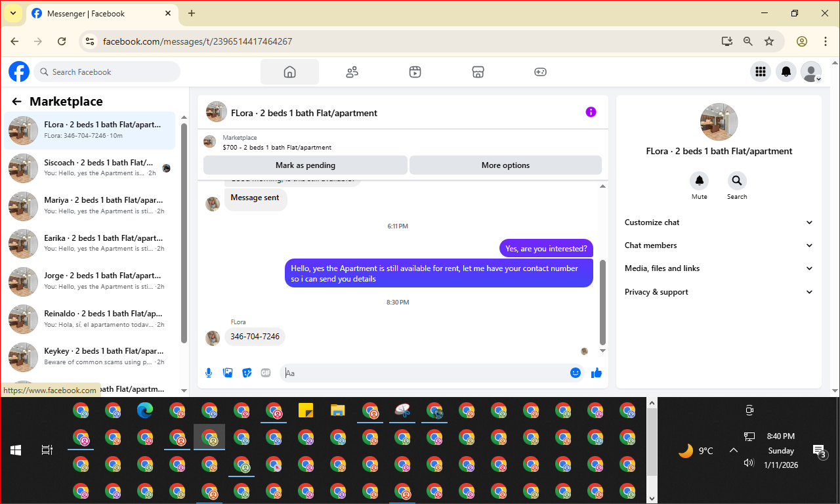Expand the Chat members section
The width and height of the screenshot is (840, 504).
[719, 245]
